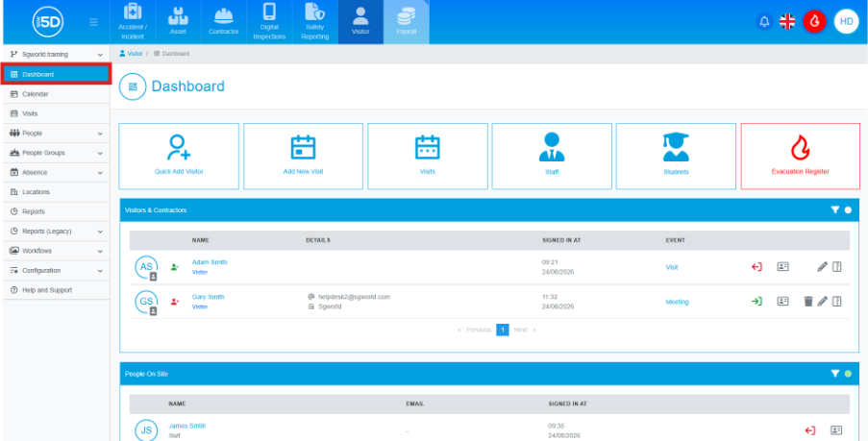868x441 pixels.
Task: Toggle the green circle in People On Site header
Action: [848, 374]
